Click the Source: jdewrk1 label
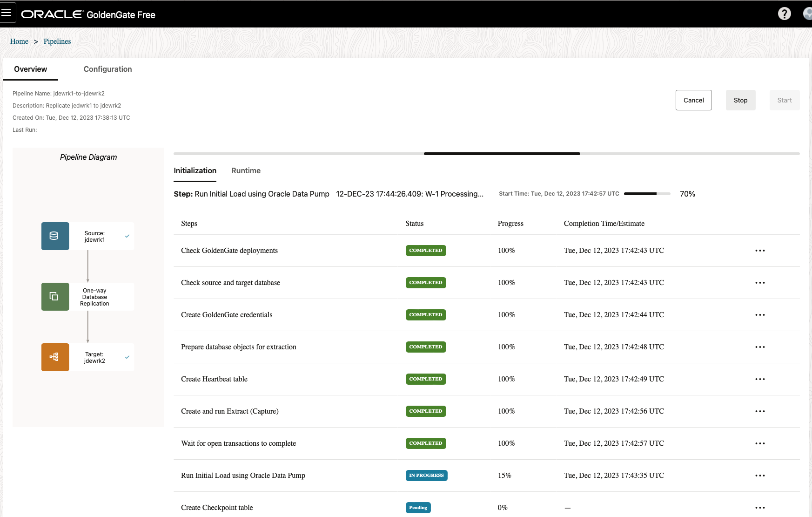The height and width of the screenshot is (517, 812). click(94, 237)
